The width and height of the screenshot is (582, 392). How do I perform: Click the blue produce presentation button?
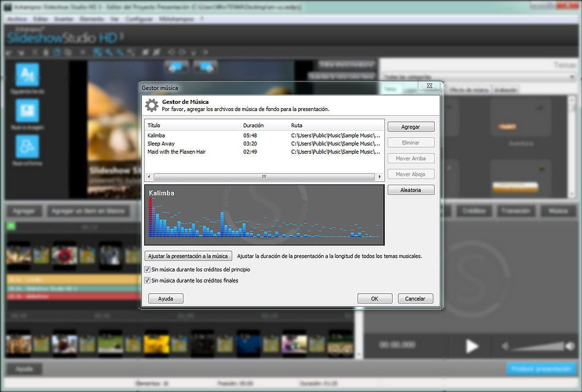[x=541, y=369]
